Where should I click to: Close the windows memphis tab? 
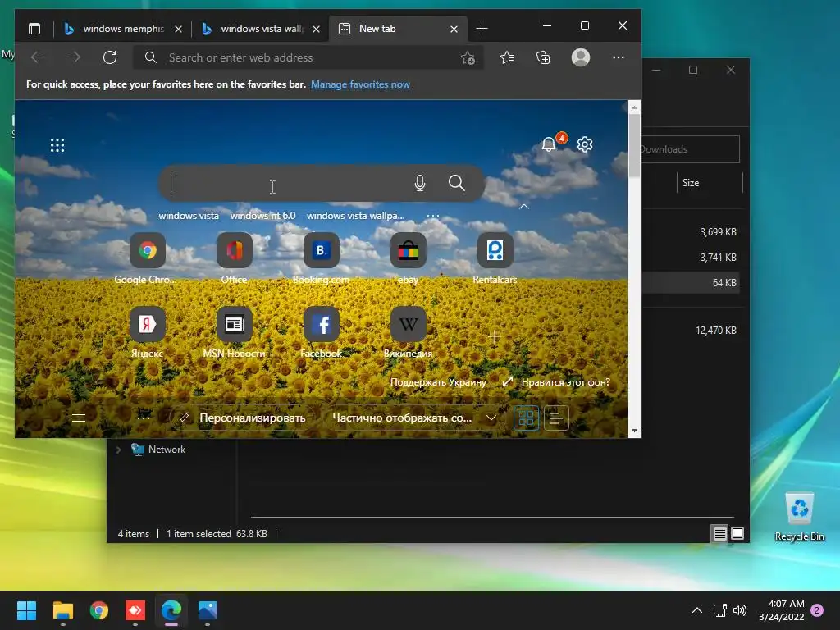pos(178,29)
